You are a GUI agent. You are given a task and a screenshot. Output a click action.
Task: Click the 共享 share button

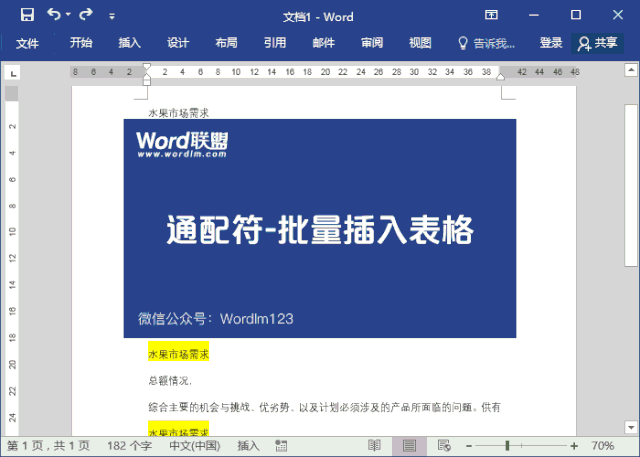[597, 43]
